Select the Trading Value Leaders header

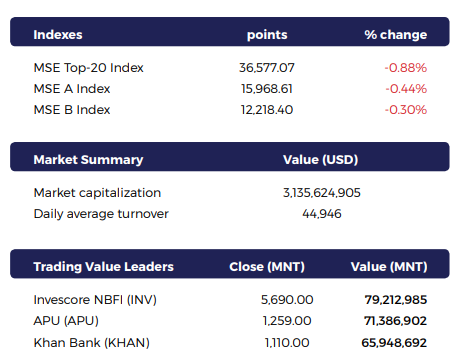[104, 267]
